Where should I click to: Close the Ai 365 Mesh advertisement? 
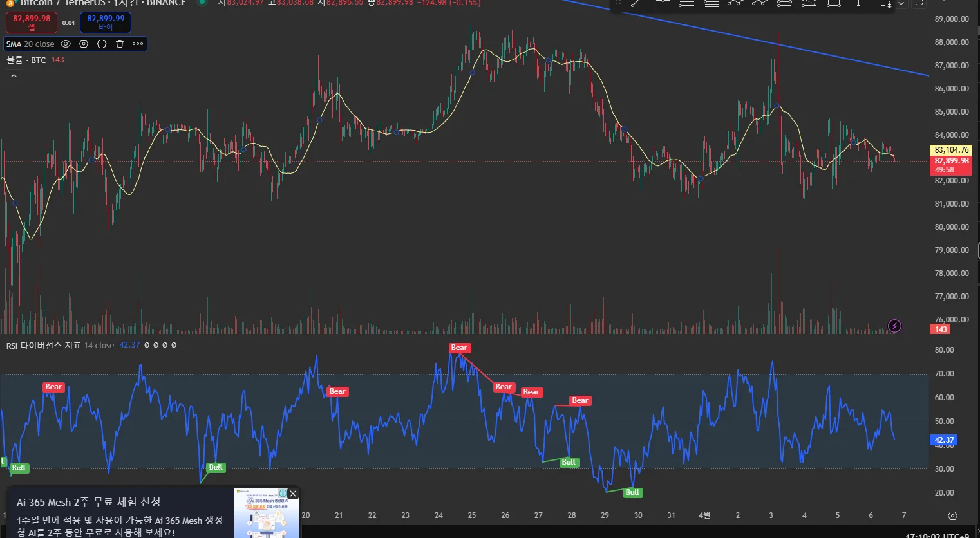pyautogui.click(x=293, y=494)
